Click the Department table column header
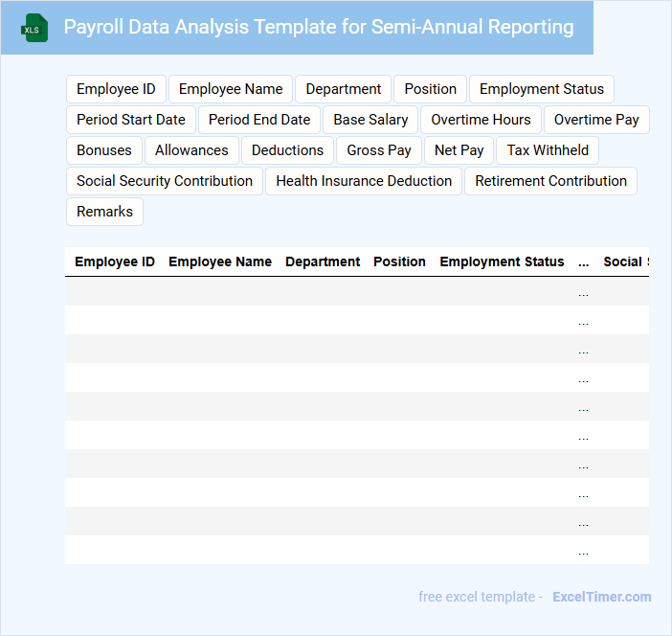This screenshot has height=636, width=672. tap(323, 261)
